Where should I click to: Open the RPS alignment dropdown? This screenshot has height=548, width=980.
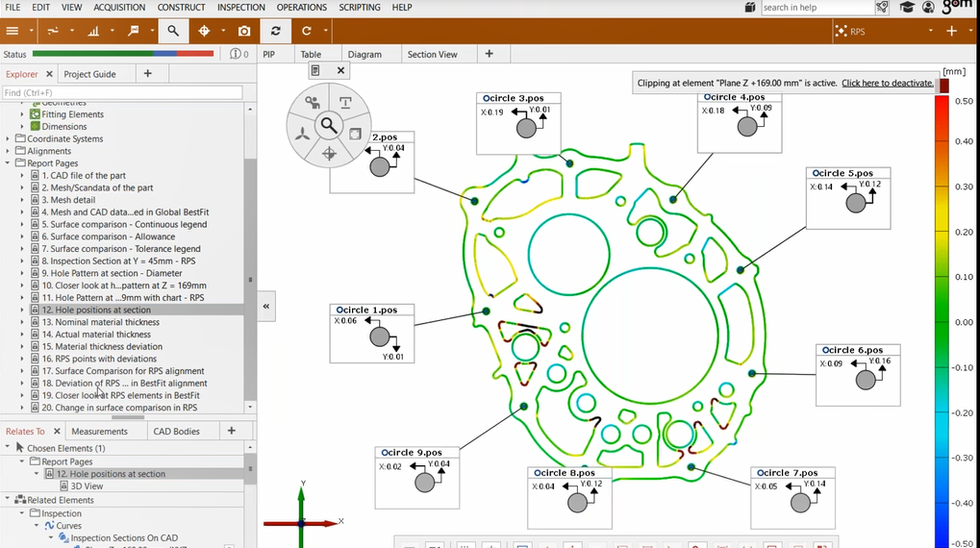930,32
